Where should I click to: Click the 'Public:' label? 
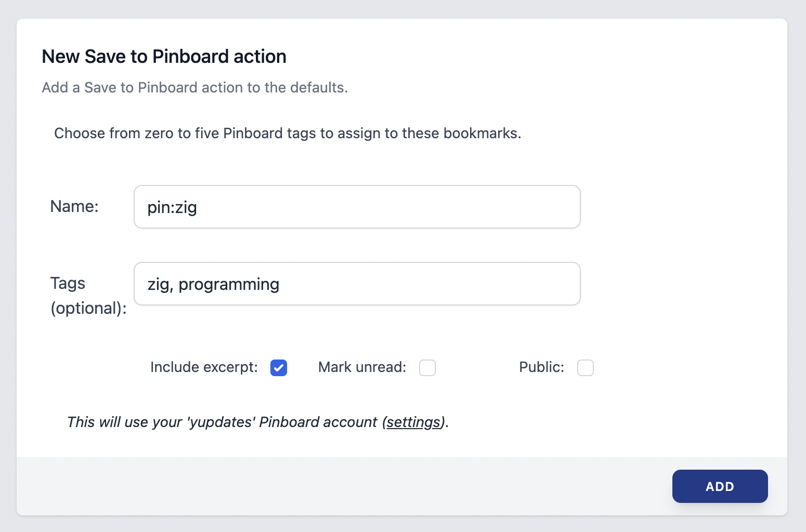542,367
